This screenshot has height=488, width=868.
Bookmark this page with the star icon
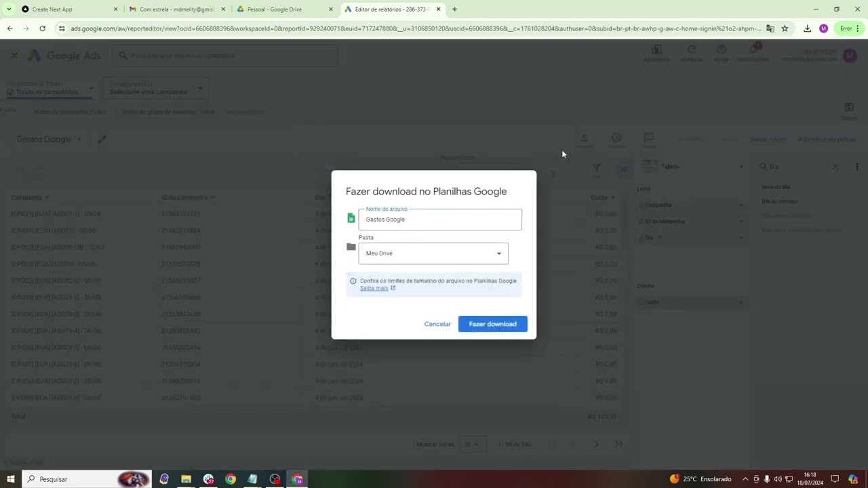[x=785, y=28]
